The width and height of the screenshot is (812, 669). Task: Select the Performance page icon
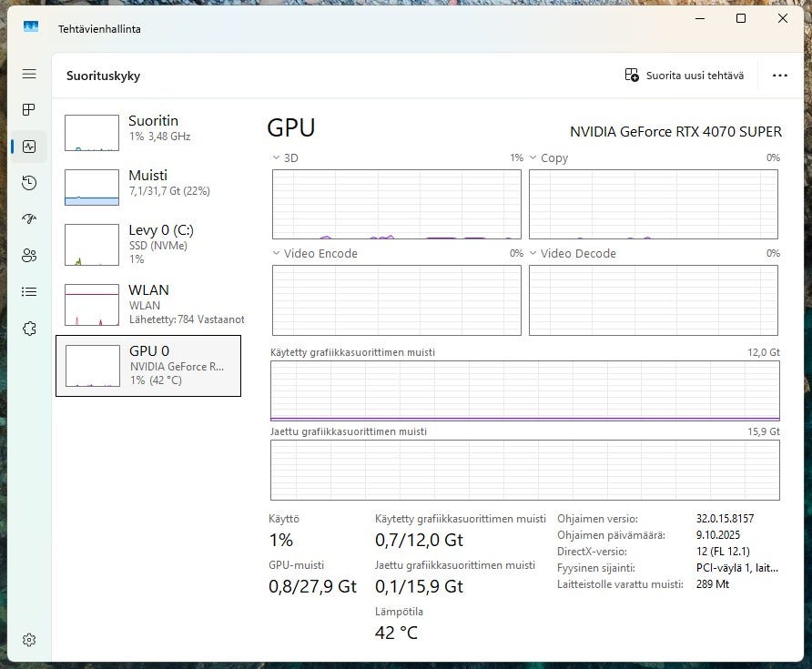tap(29, 147)
